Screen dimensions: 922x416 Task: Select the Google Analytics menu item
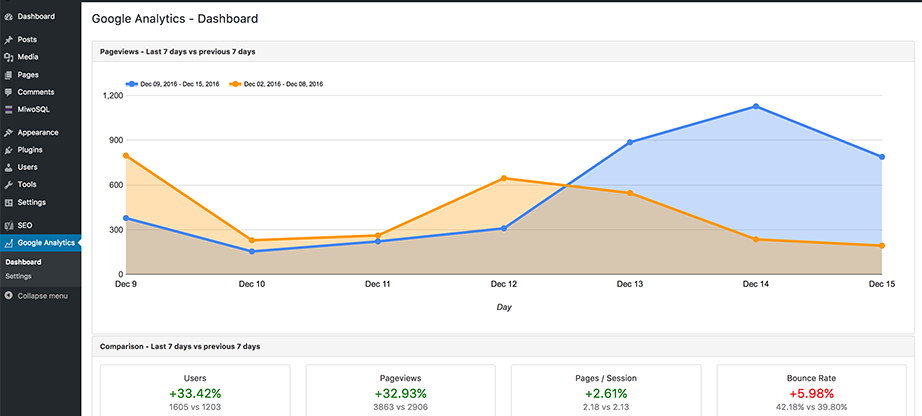click(x=41, y=243)
